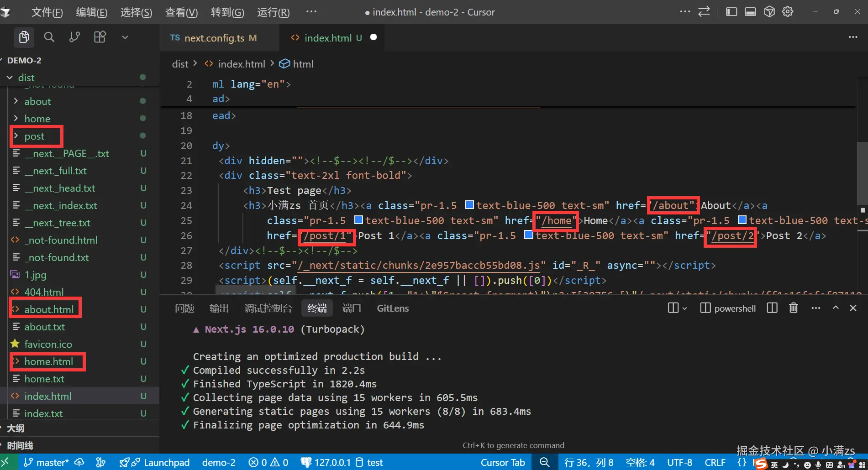
Task: Show more menu bar items via ellipsis
Action: pos(311,12)
